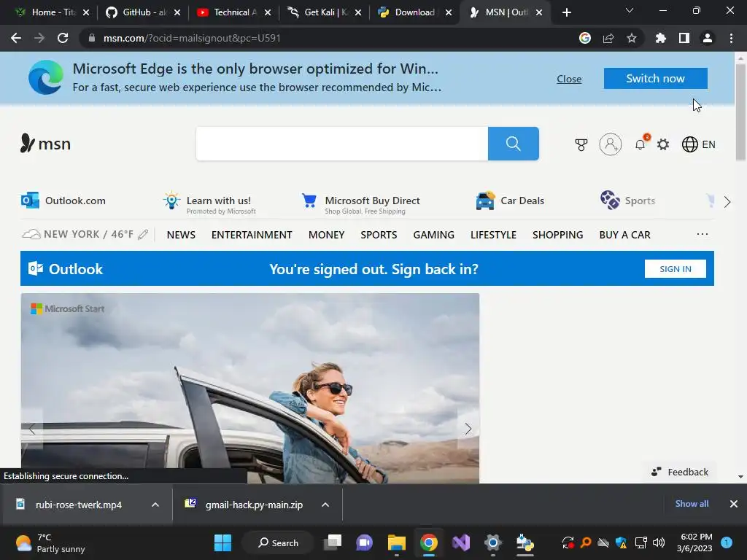
Task: Open the Chrome three-dot menu
Action: click(731, 38)
